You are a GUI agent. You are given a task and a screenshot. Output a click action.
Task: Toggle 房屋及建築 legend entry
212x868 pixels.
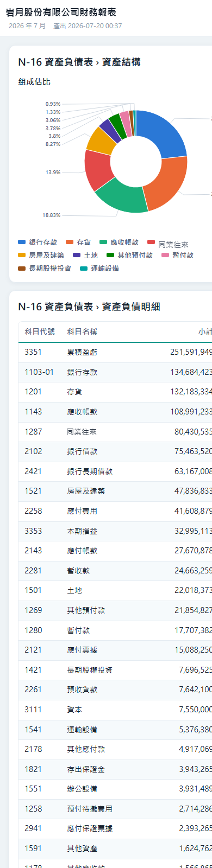pos(41,255)
